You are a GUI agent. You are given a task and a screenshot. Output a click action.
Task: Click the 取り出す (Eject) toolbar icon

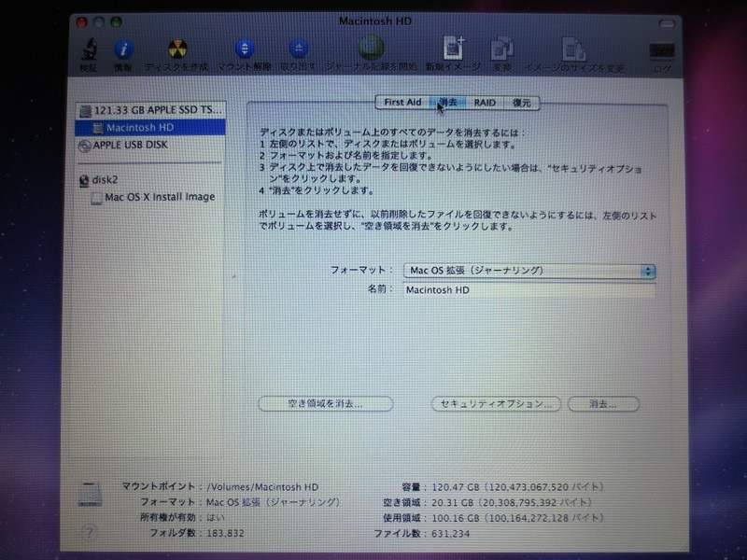tap(298, 49)
